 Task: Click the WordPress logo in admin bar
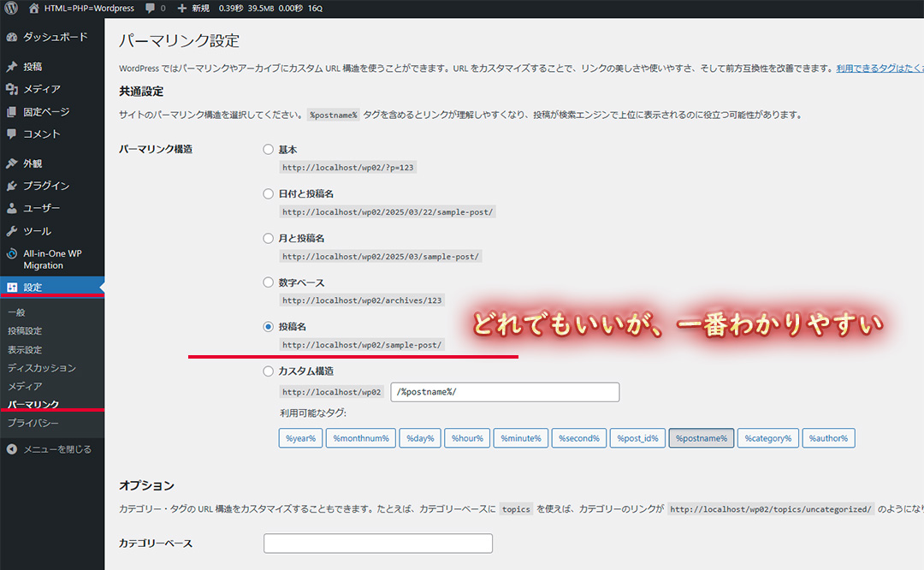11,9
